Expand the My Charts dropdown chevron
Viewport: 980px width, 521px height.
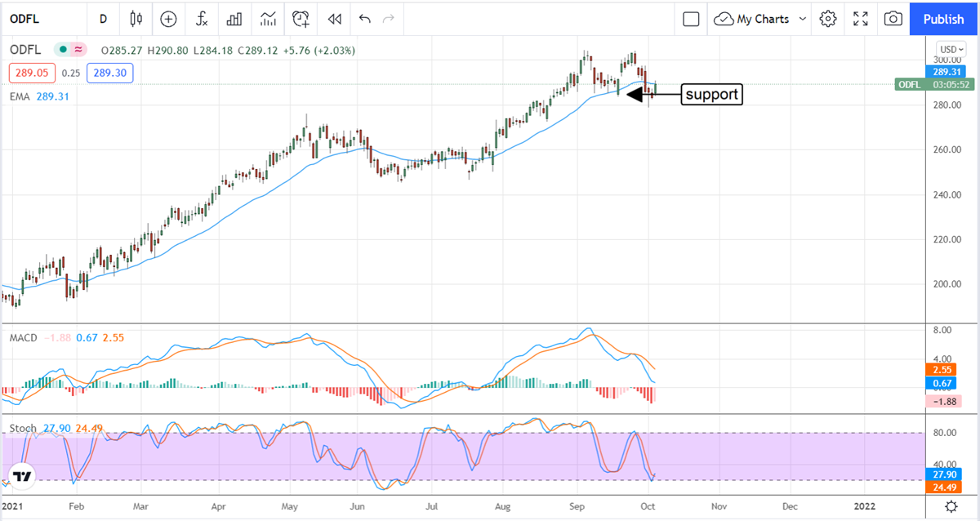pos(802,18)
